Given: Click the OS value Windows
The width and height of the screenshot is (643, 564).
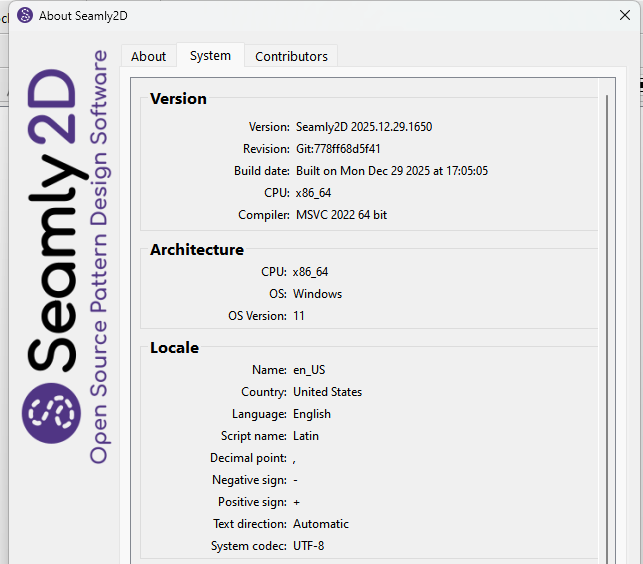Looking at the screenshot, I should click(317, 294).
